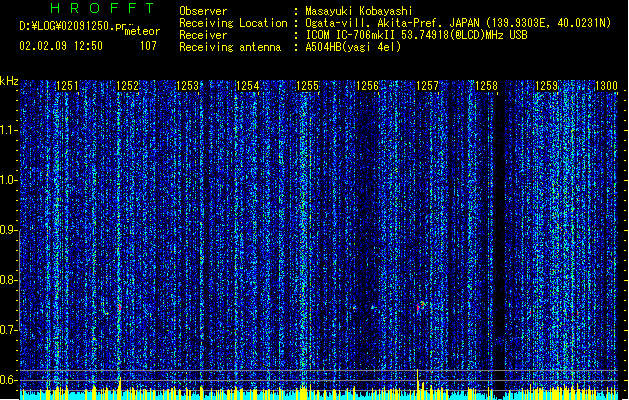Click the 1257 time marker
Screen dimensions: 629x400
click(427, 86)
